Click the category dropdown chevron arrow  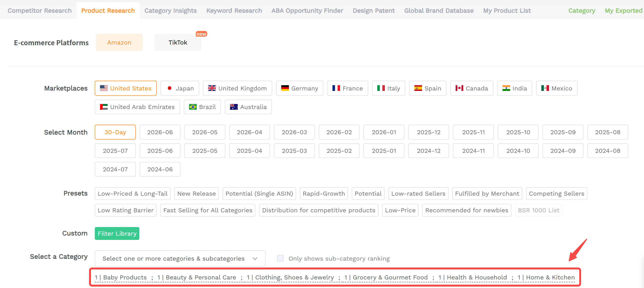pyautogui.click(x=255, y=258)
